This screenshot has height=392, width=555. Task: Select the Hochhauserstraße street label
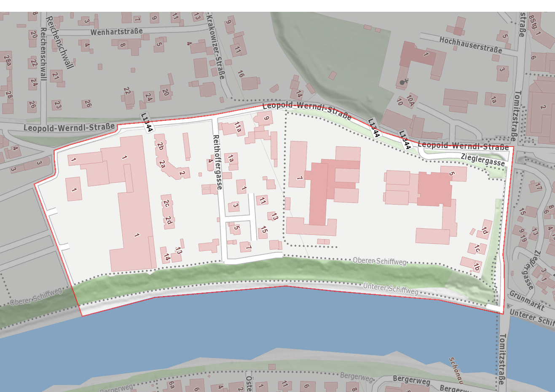click(471, 45)
